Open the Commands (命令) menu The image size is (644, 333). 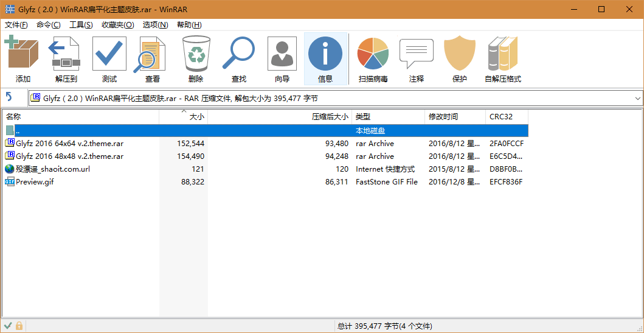(49, 25)
